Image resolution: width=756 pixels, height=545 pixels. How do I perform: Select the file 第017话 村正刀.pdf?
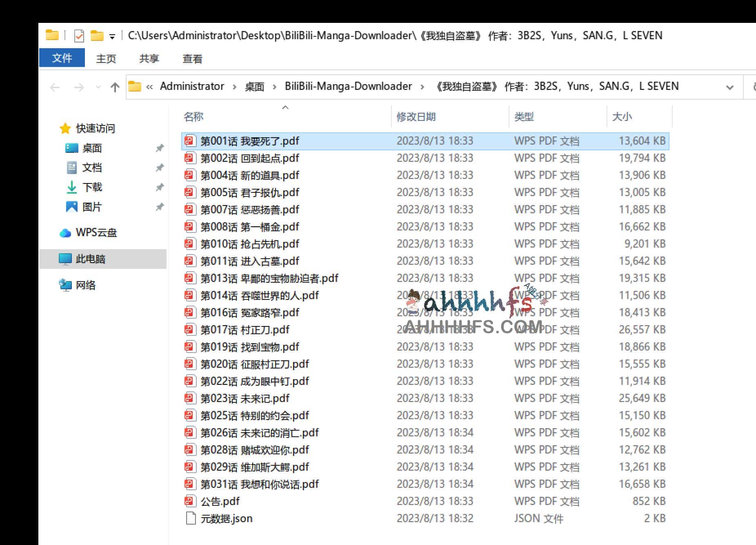(245, 329)
